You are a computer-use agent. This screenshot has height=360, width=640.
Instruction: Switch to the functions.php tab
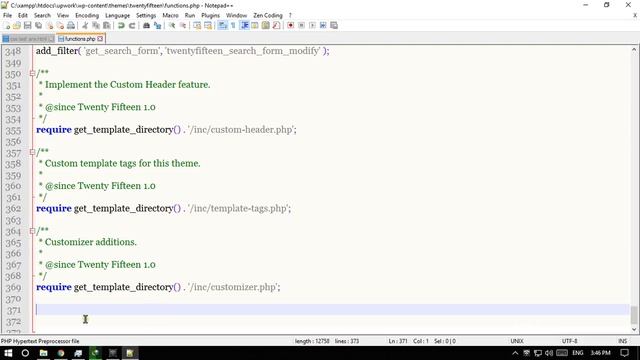(x=80, y=39)
